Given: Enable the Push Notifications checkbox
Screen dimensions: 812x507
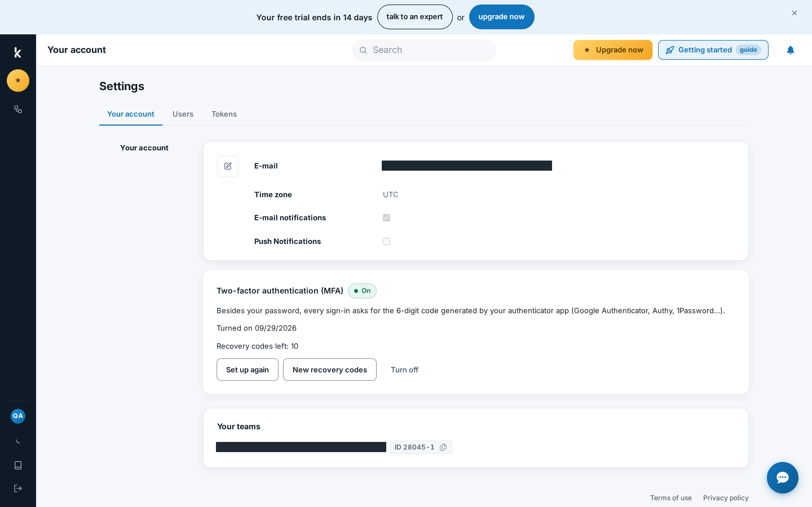Looking at the screenshot, I should tap(387, 241).
